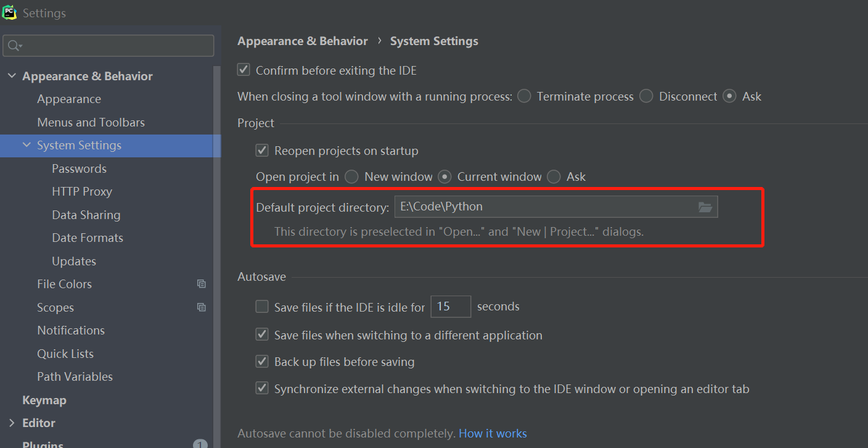
Task: Open the How it works link
Action: [x=493, y=433]
